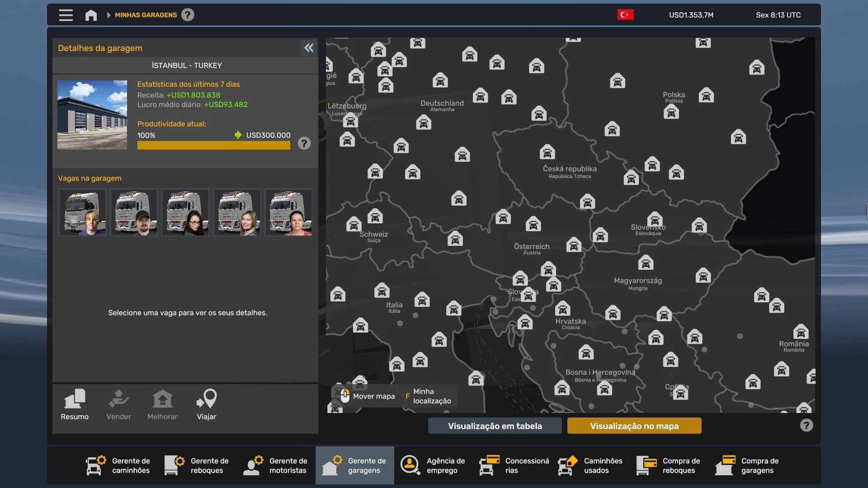The height and width of the screenshot is (488, 868).
Task: Click the productivity help question mark
Action: point(304,143)
